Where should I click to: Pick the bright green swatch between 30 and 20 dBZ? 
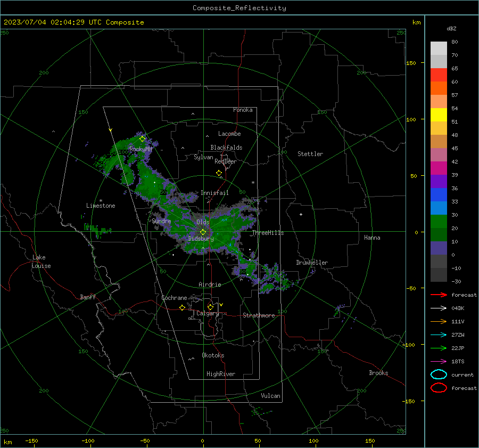tap(439, 222)
